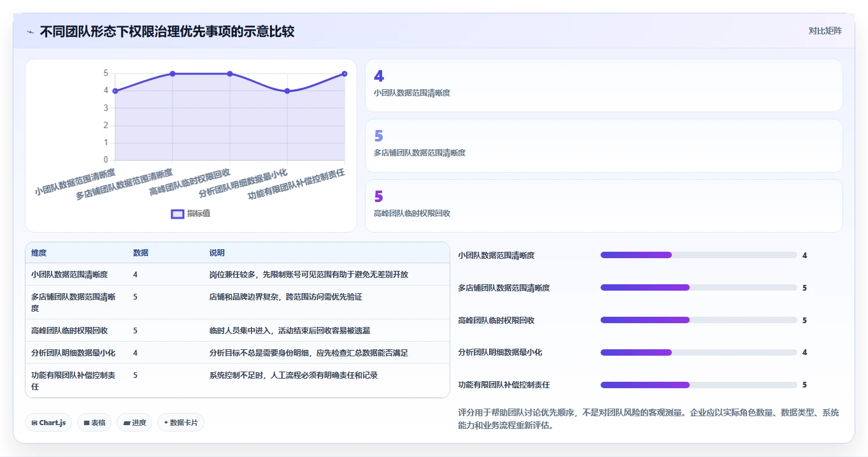Open the data card for 高峰团队临时权限回收
Image resolution: width=868 pixels, height=457 pixels.
[x=604, y=206]
